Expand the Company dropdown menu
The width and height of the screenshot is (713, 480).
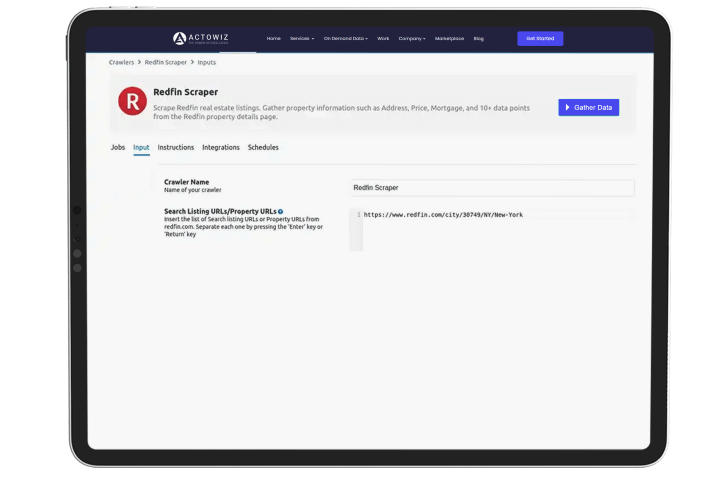(x=412, y=39)
